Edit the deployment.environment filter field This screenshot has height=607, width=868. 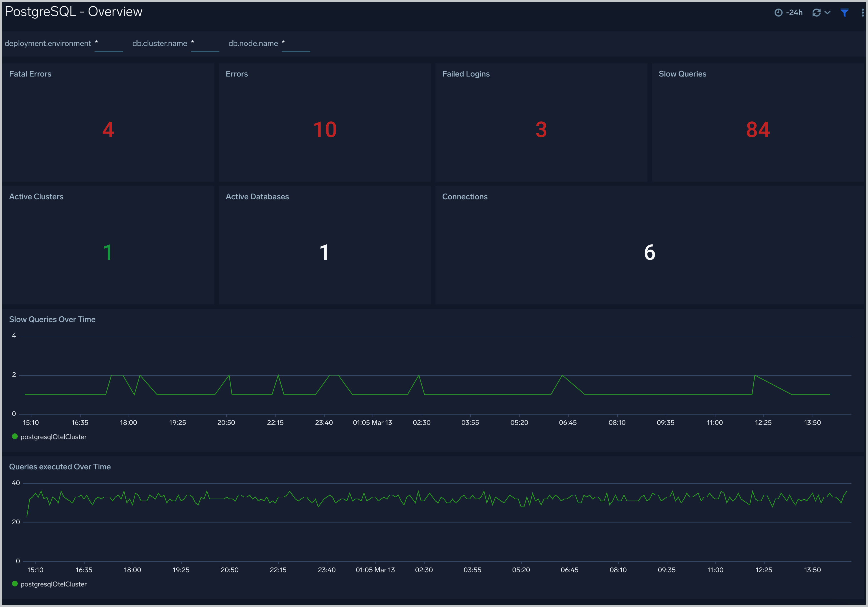109,44
